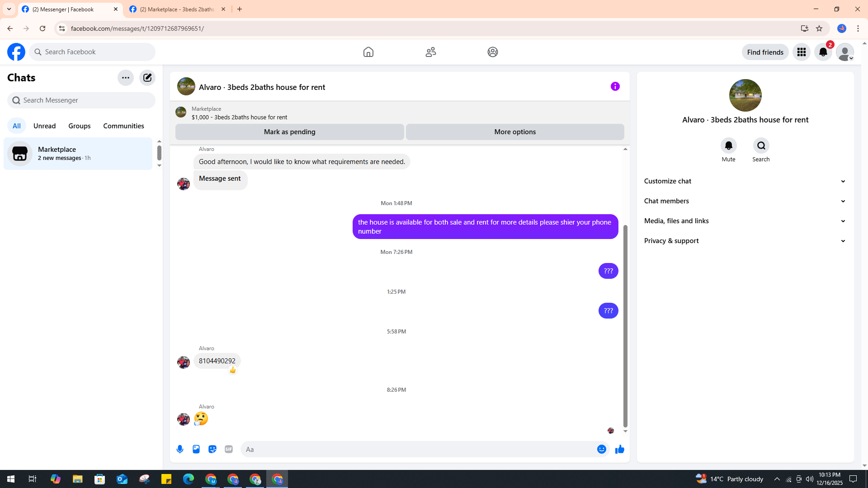Viewport: 868px width, 488px height.
Task: Open the volume control in system tray
Action: coord(810,479)
